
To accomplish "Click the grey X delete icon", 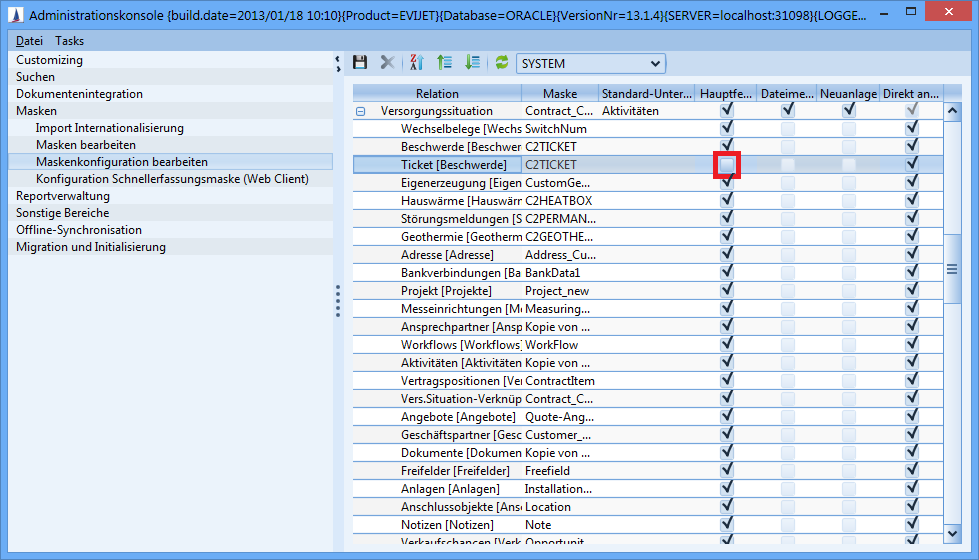I will (x=387, y=63).
